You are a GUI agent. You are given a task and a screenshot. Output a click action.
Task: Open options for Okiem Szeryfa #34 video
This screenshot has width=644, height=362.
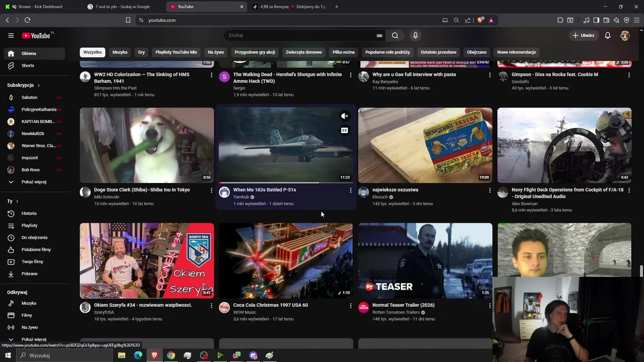point(211,306)
